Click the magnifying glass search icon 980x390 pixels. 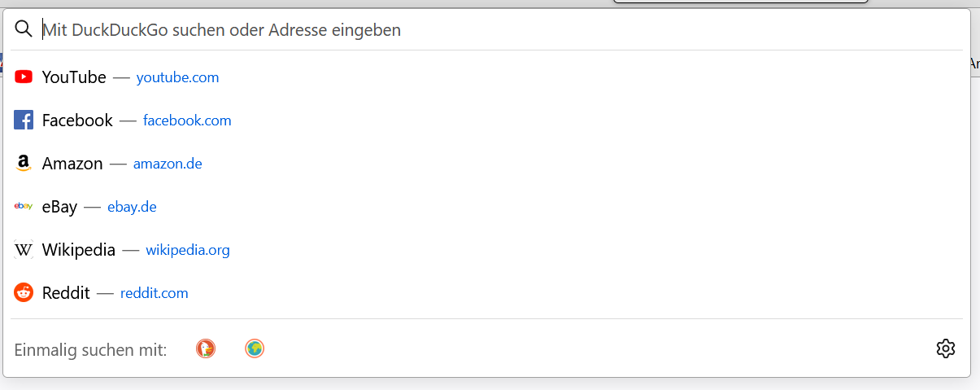pos(24,30)
